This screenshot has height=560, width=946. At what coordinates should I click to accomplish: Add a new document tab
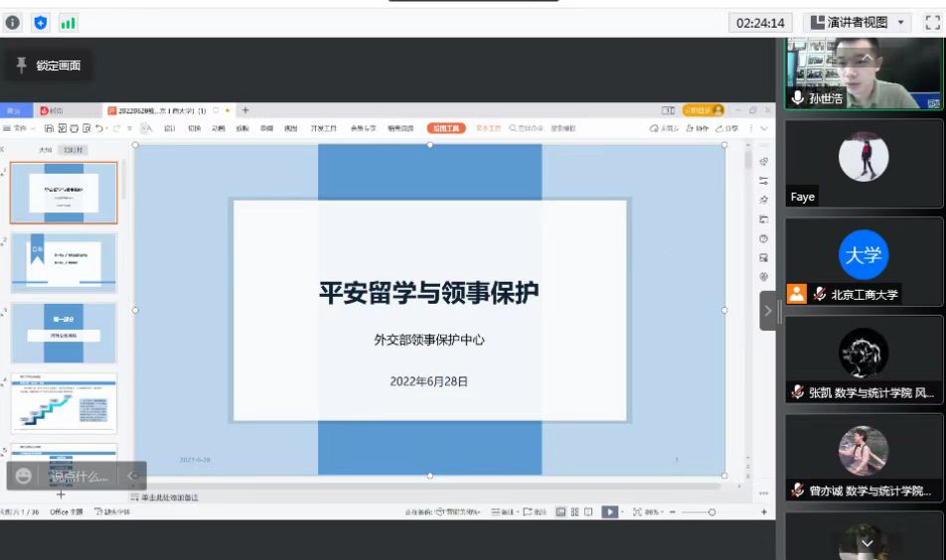pos(245,110)
